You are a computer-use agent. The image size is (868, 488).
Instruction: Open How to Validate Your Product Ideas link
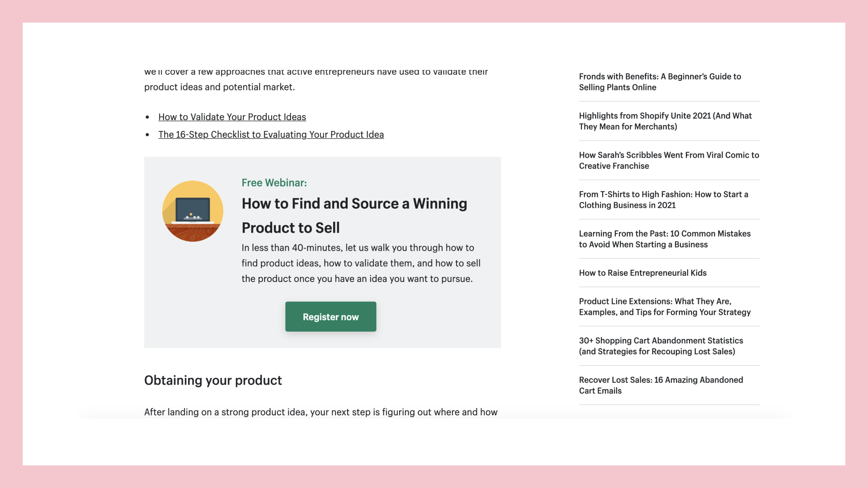tap(232, 117)
